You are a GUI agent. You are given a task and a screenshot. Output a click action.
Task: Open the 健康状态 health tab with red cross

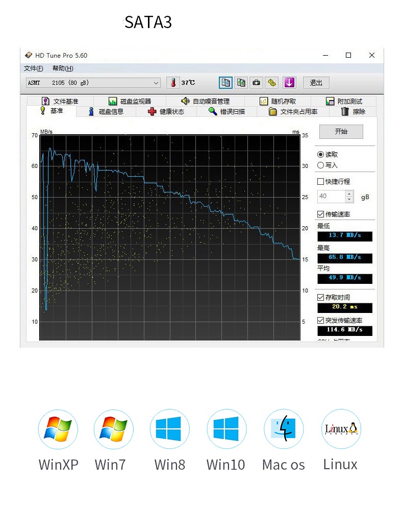click(x=166, y=111)
